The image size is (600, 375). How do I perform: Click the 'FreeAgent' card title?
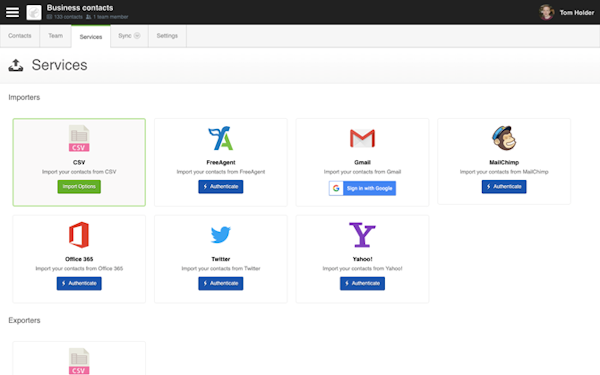tap(221, 162)
